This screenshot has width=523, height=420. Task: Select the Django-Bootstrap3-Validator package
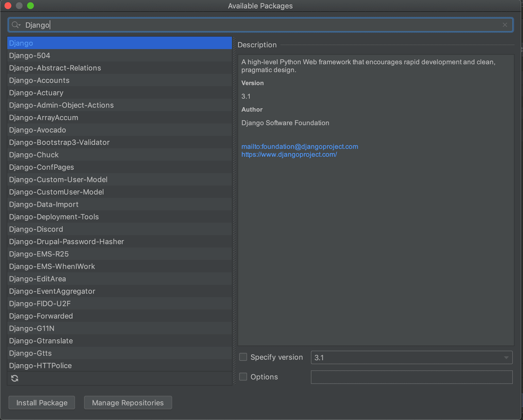[120, 142]
